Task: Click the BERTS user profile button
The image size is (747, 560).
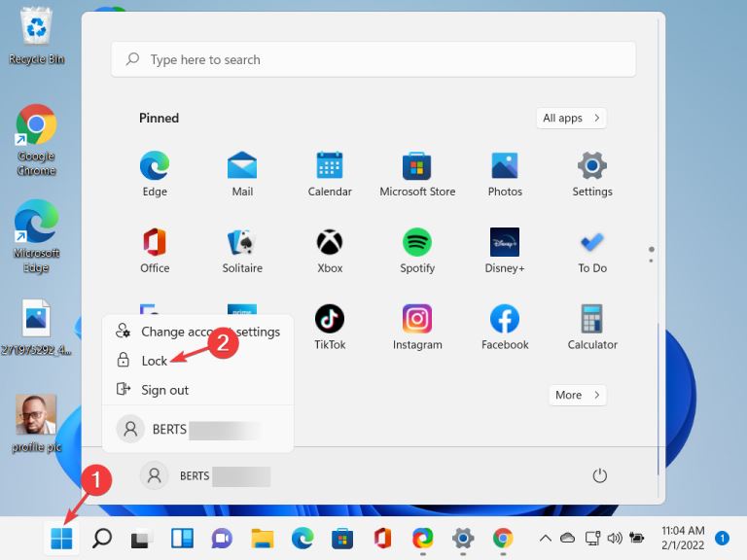Action: click(205, 475)
